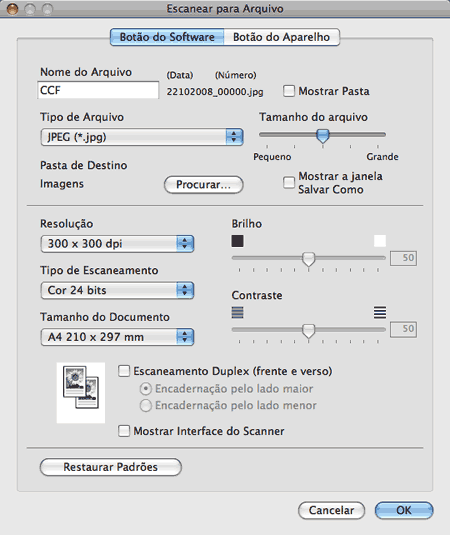This screenshot has width=450, height=535.
Task: Click the dark brightness icon
Action: (237, 241)
